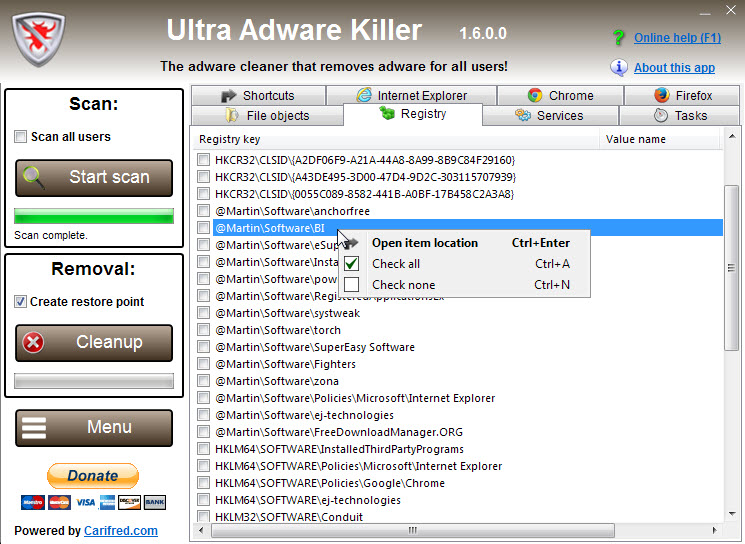Tick checkbox for @Martin\Software\systweak
The width and height of the screenshot is (745, 544).
[x=203, y=313]
